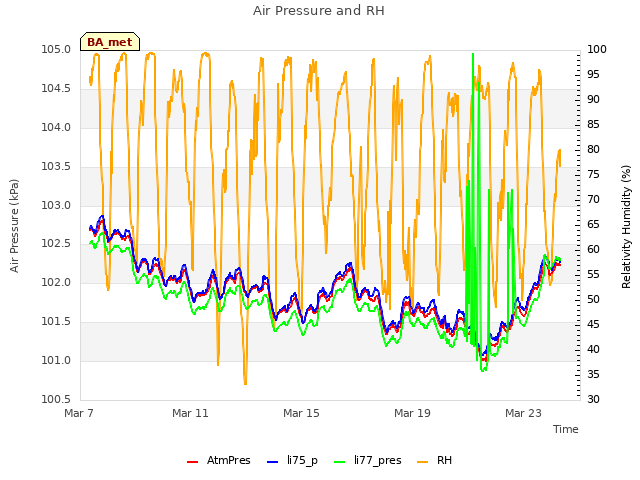The image size is (640, 480).
Task: Click the 70 humidity tick label
Action: 593,200
